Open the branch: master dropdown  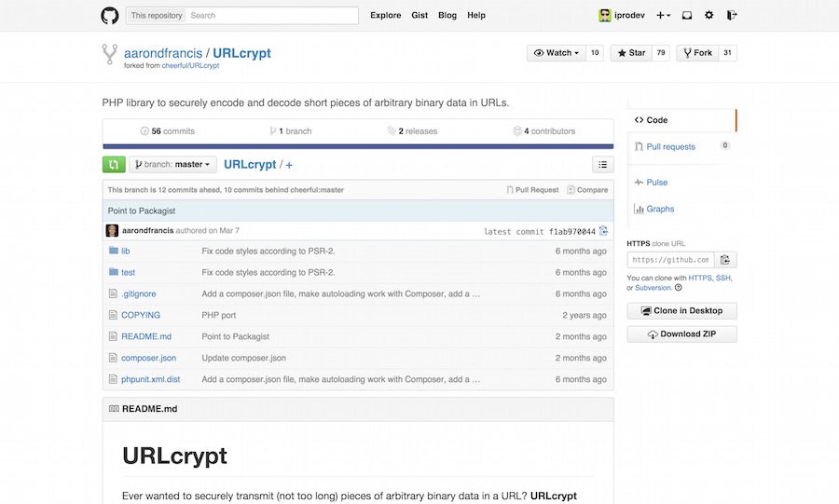point(172,165)
